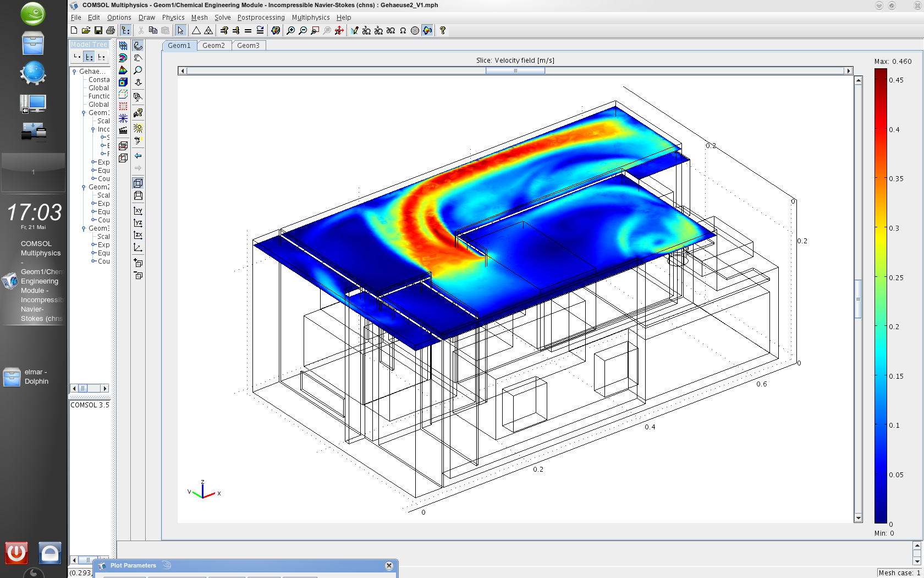The height and width of the screenshot is (578, 924).
Task: Open the File menu
Action: click(x=76, y=18)
